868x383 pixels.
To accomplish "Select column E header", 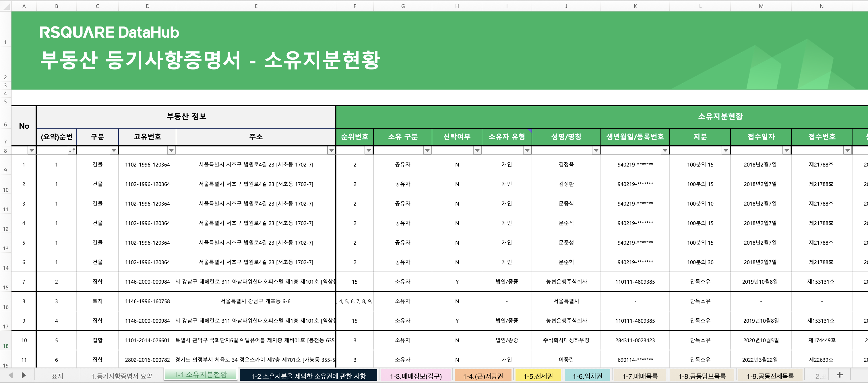I will coord(256,6).
